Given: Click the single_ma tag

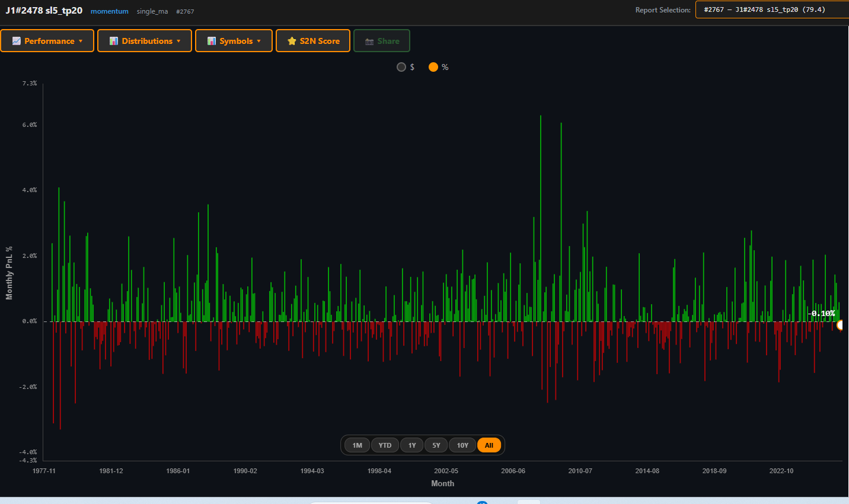Looking at the screenshot, I should 152,11.
